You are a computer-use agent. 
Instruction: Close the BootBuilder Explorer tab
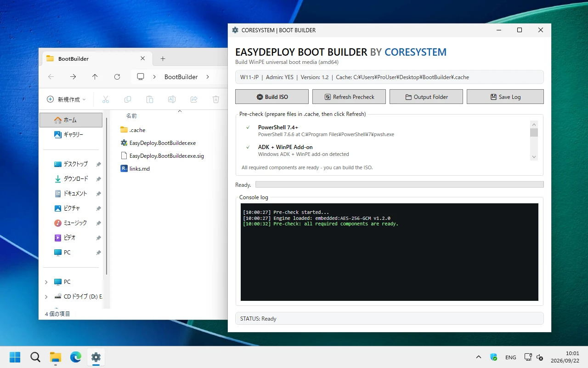142,58
